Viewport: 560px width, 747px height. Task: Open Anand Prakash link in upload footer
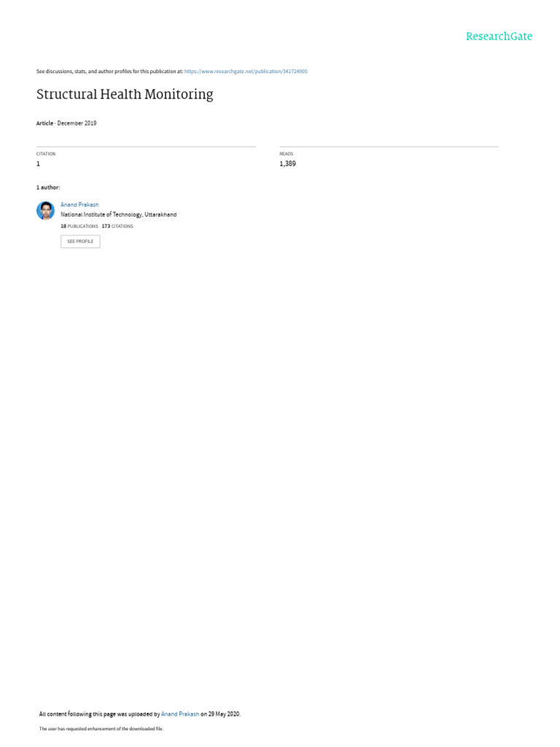pyautogui.click(x=180, y=714)
